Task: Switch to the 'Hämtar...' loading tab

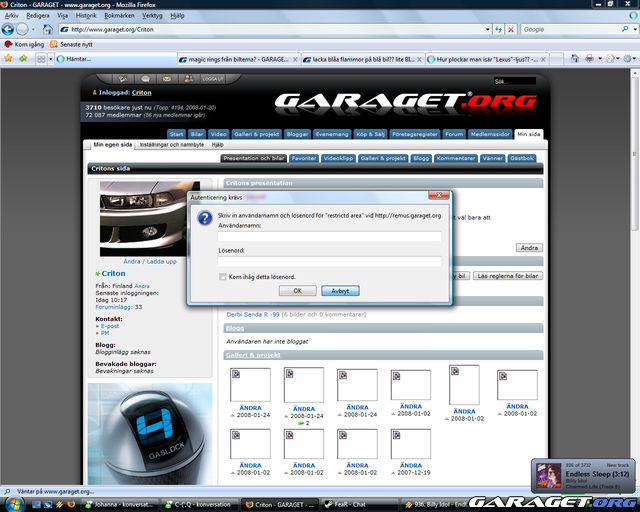Action: pos(116,59)
